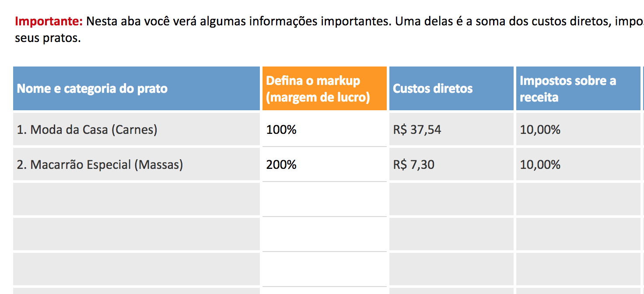Image resolution: width=644 pixels, height=294 pixels.
Task: Select the 'Custos diretos' column header
Action: tap(451, 88)
